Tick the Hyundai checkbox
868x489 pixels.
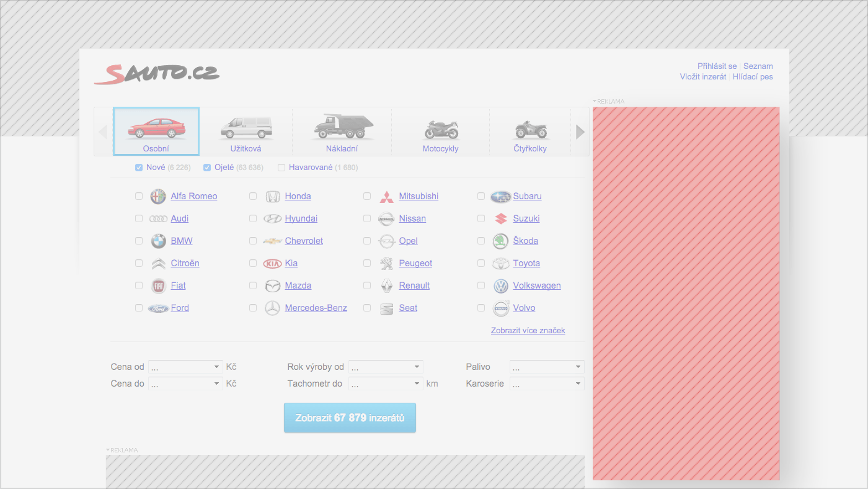(253, 218)
